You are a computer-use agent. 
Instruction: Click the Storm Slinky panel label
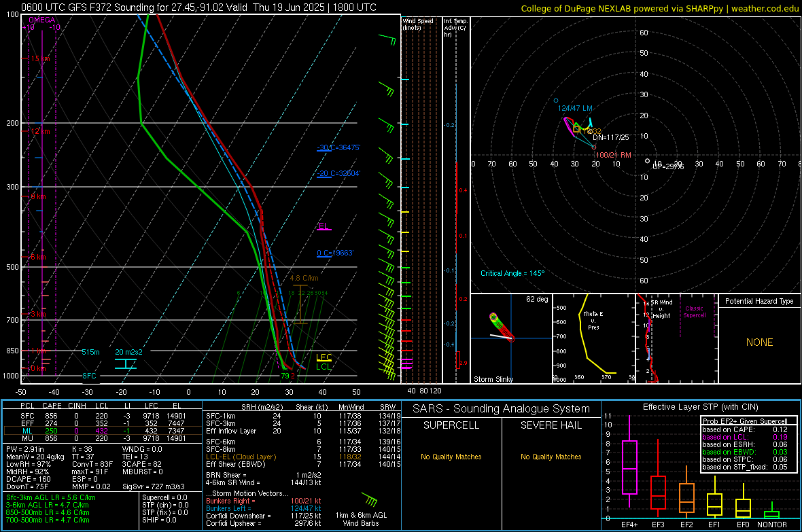click(493, 379)
